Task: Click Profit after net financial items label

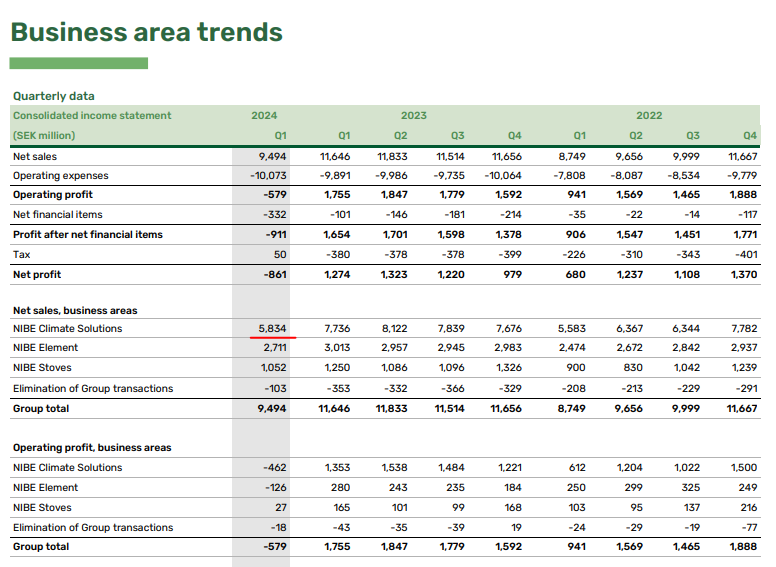Action: tap(88, 235)
